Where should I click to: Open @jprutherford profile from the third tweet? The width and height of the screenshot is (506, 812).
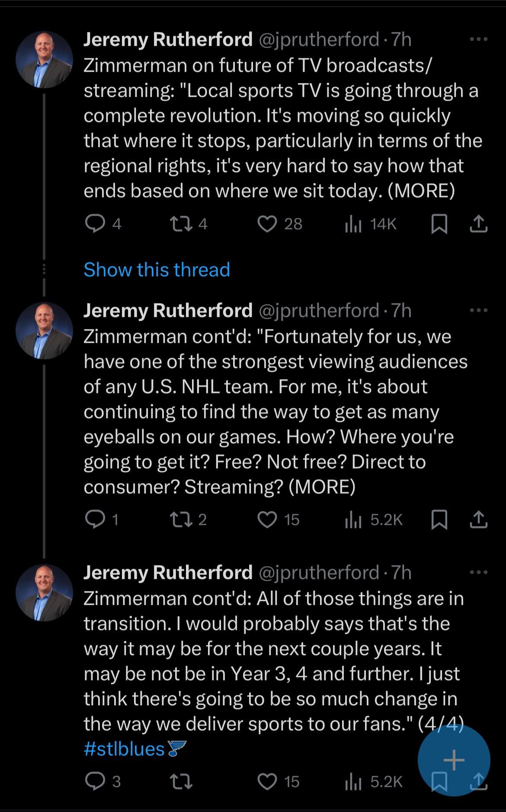coord(318,572)
